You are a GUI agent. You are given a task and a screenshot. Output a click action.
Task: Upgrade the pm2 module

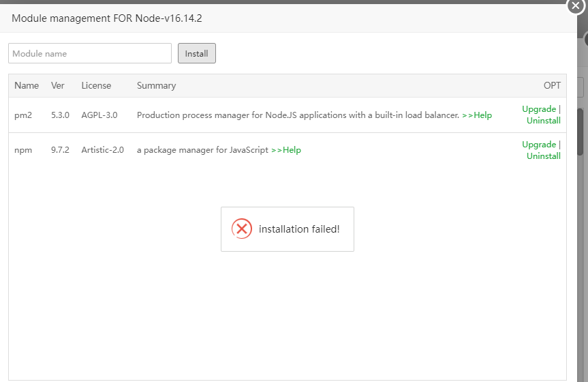pos(539,109)
